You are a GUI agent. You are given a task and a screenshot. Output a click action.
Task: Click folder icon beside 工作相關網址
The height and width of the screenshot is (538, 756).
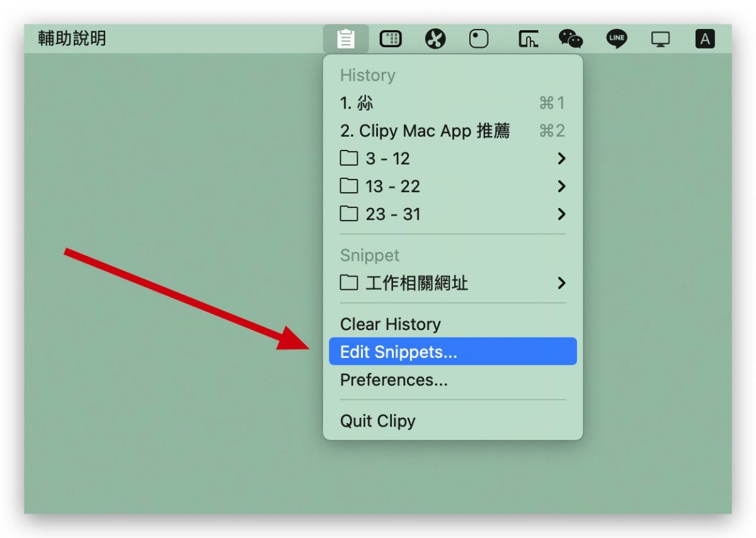coord(349,283)
